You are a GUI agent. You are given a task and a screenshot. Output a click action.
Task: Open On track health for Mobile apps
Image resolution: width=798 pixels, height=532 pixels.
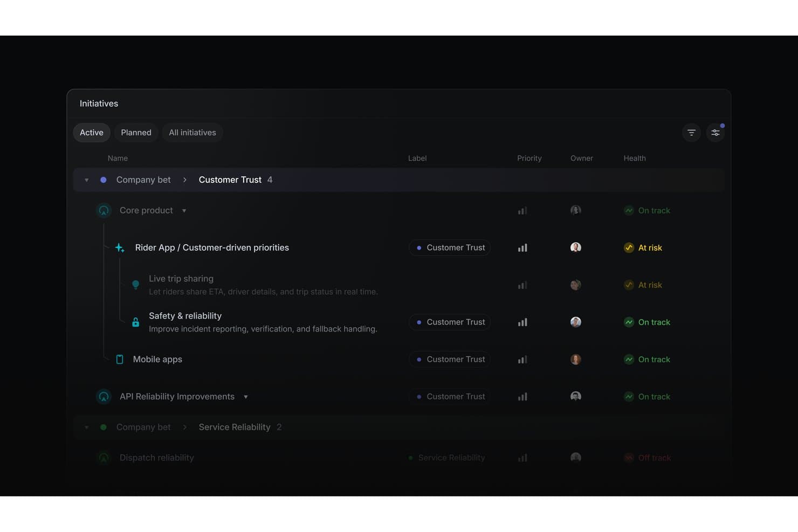pyautogui.click(x=647, y=360)
